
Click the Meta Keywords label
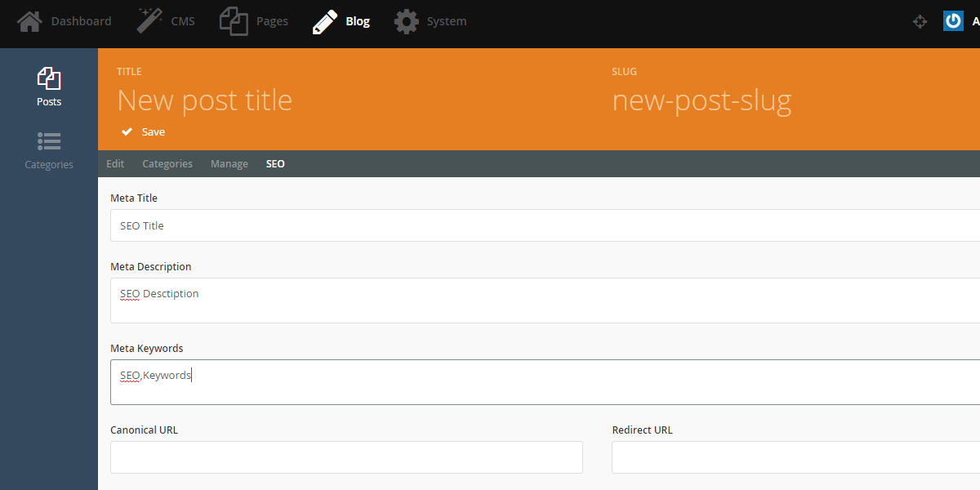tap(147, 349)
